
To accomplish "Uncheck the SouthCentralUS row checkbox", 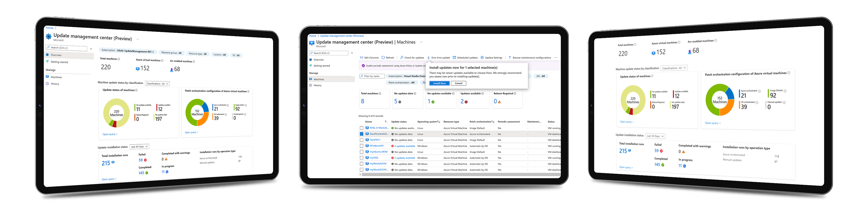I will [x=362, y=134].
